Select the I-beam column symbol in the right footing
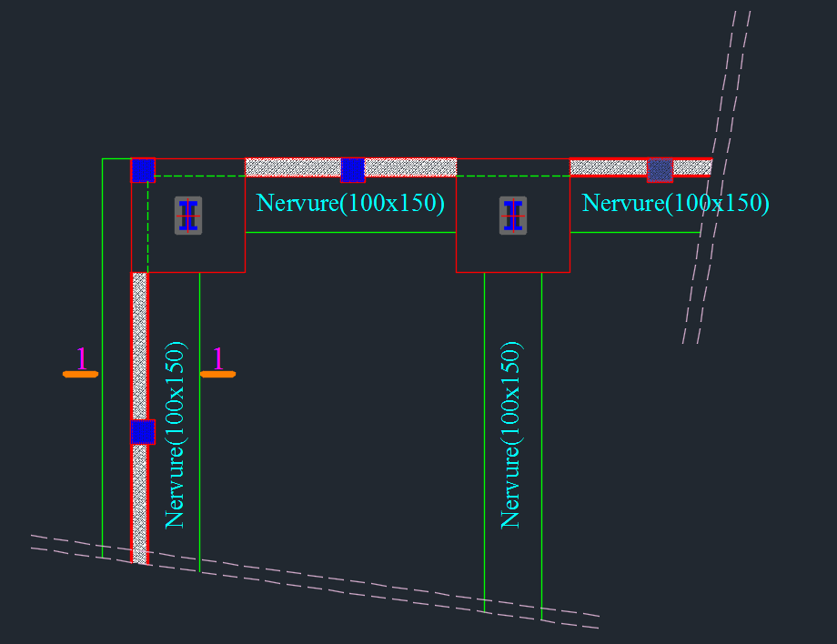837x644 pixels. click(513, 216)
